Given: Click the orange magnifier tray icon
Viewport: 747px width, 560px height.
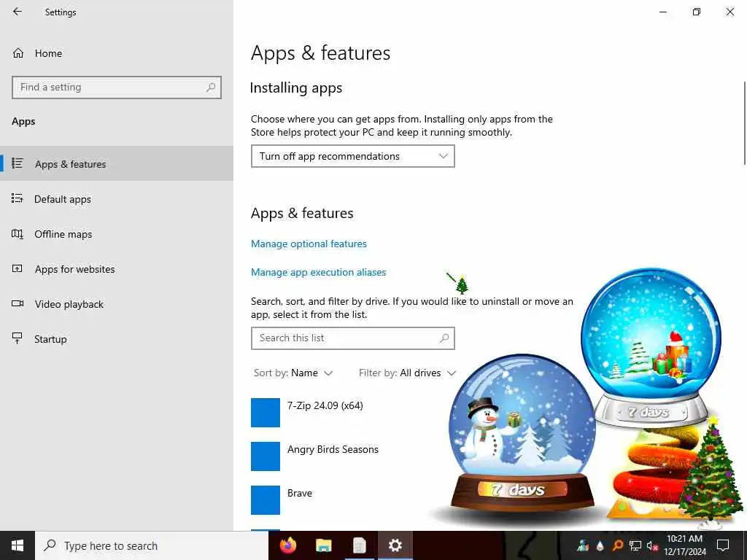Looking at the screenshot, I should (x=617, y=545).
